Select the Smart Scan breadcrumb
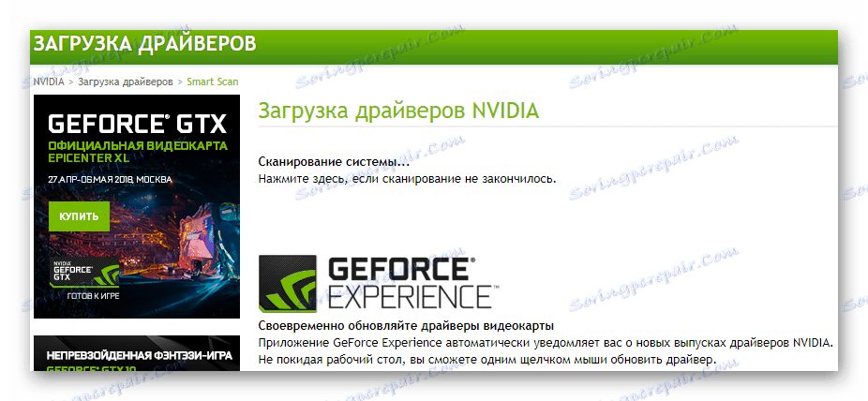Viewport: 868px width, 401px height. click(213, 82)
